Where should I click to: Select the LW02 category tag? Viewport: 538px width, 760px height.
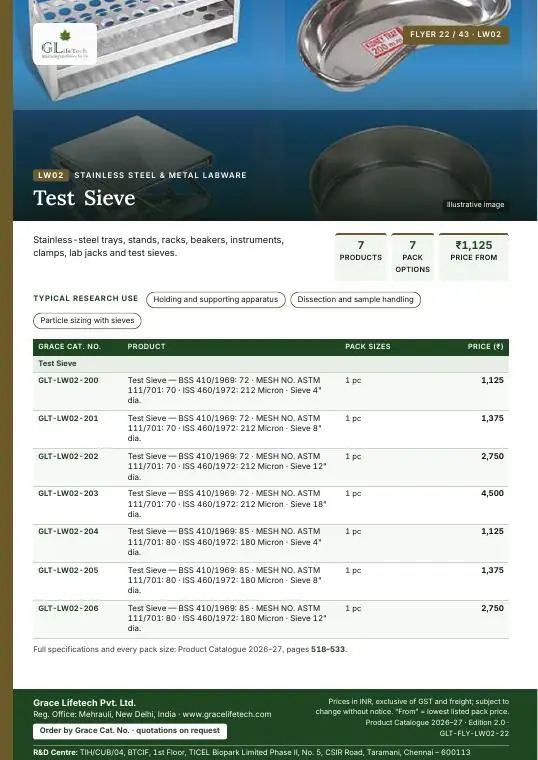click(51, 175)
